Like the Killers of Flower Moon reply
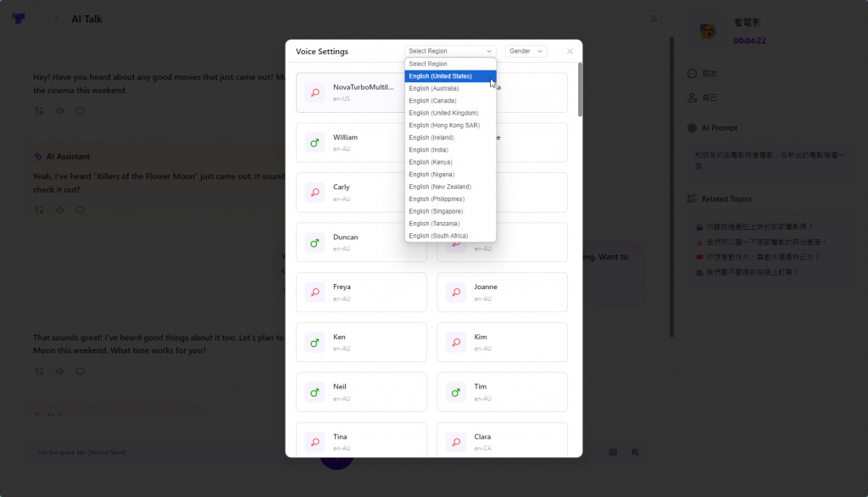The width and height of the screenshot is (868, 497). pyautogui.click(x=81, y=210)
